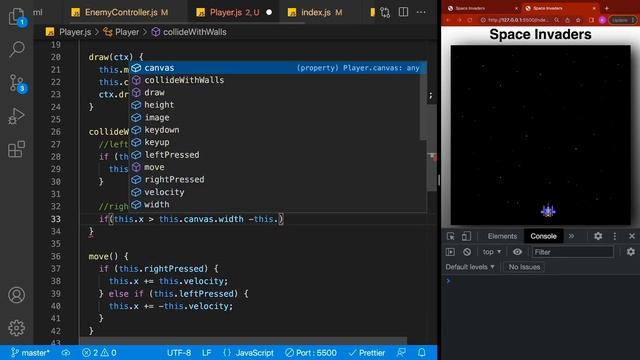This screenshot has width=640, height=360.
Task: Click the No Issues button
Action: point(524,267)
